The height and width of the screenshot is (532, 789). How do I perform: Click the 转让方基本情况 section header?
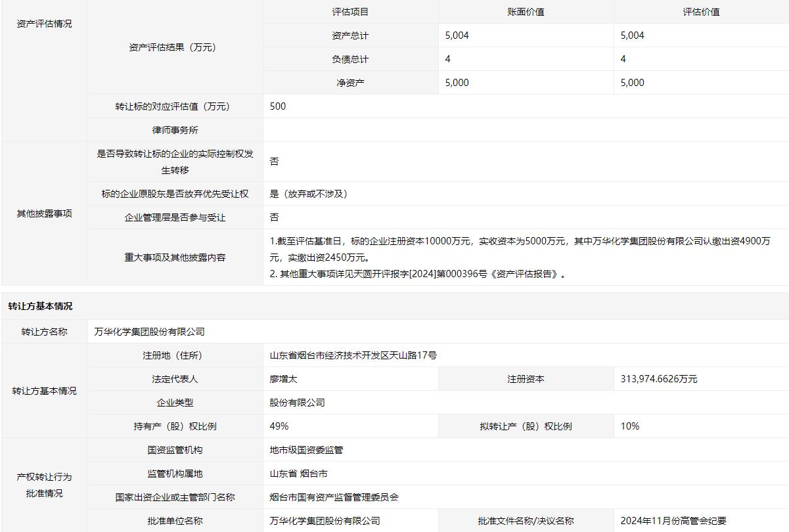41,306
